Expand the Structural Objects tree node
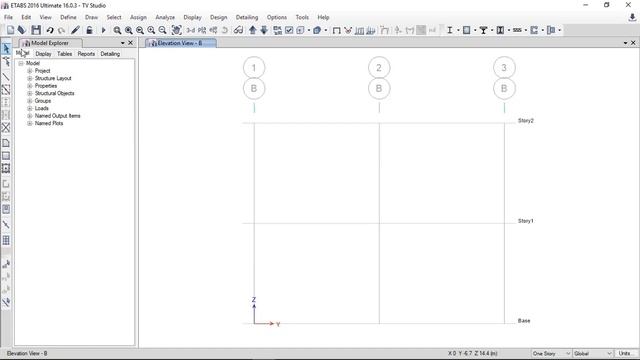 coord(29,93)
